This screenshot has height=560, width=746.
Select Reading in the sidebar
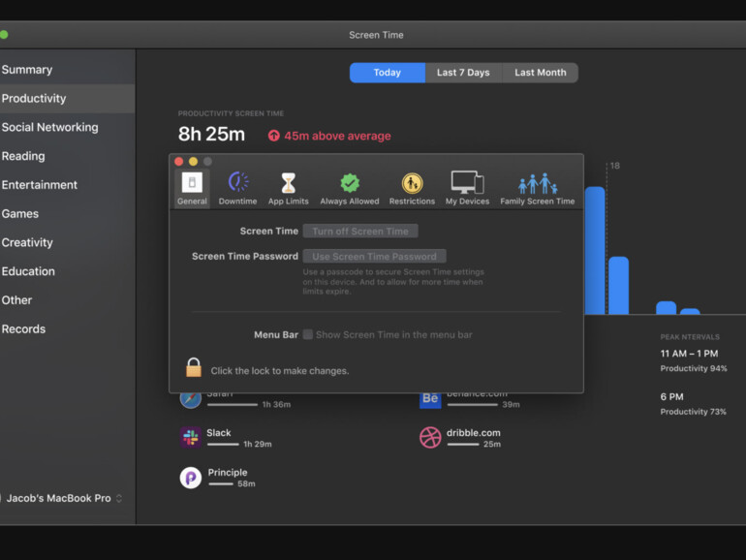pyautogui.click(x=67, y=156)
